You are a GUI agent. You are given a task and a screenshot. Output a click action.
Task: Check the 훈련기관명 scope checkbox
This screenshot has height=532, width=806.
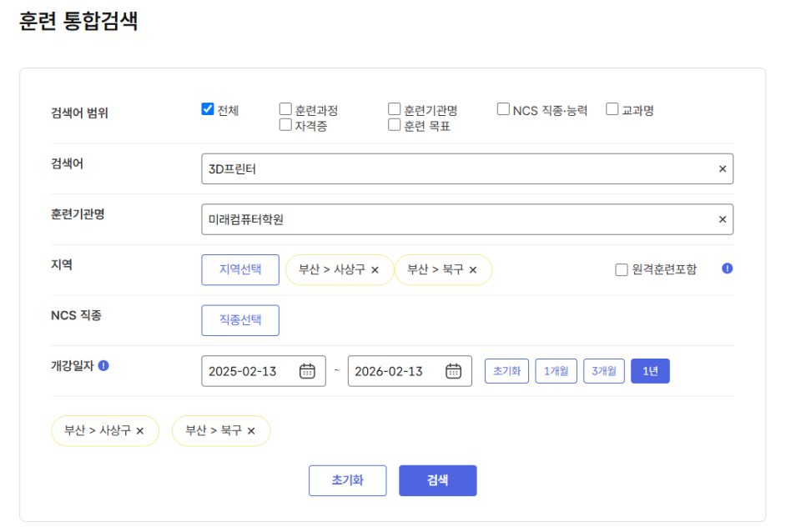pyautogui.click(x=395, y=109)
